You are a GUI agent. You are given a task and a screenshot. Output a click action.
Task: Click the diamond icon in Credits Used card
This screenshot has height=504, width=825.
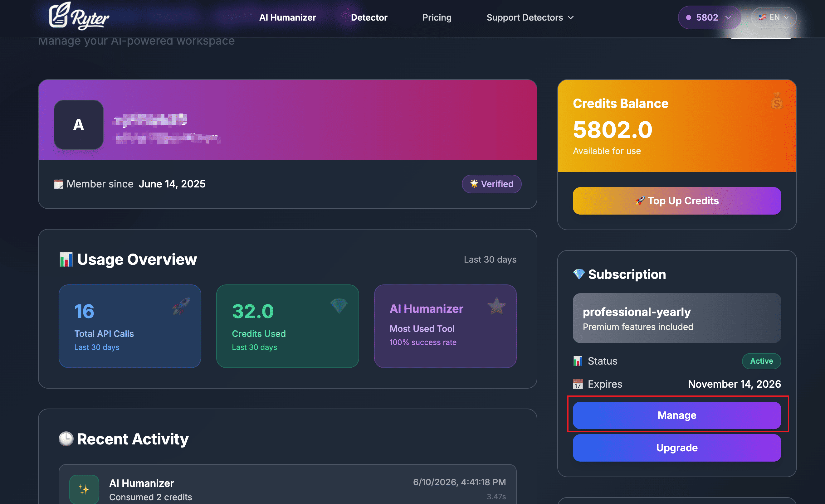point(339,306)
